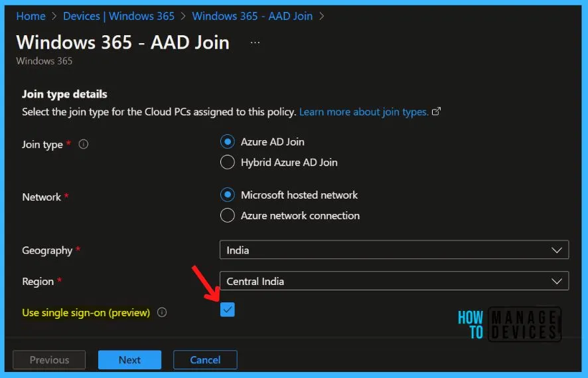Viewport: 588px width, 378px height.
Task: Click the Previous button
Action: [49, 360]
